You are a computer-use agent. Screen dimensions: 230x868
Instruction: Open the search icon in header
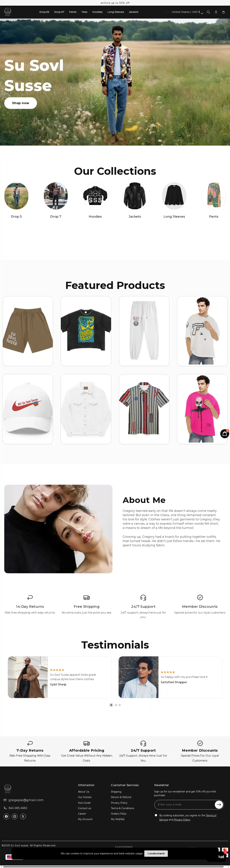coord(208,12)
